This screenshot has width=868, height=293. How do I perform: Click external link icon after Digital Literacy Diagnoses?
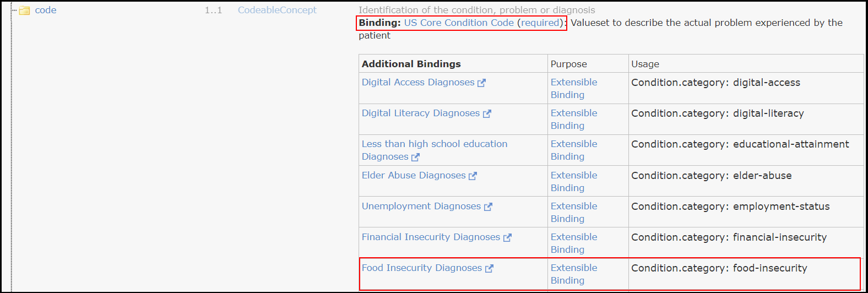(x=487, y=114)
